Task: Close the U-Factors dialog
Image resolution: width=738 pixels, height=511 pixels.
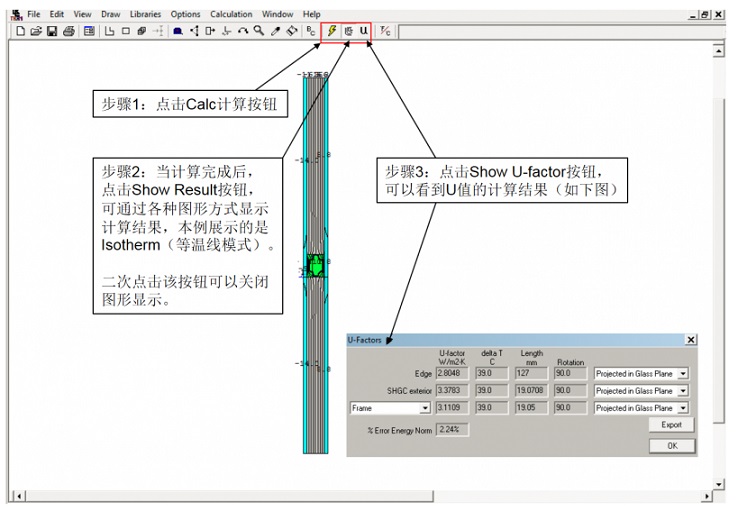Action: coord(690,340)
